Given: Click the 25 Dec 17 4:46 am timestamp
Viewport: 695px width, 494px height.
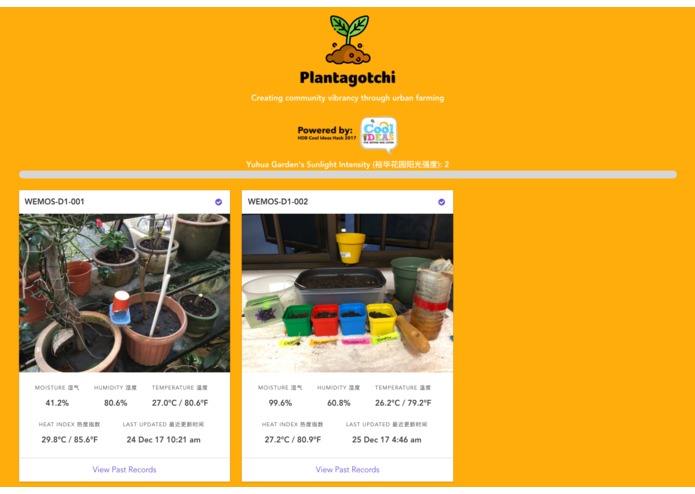Looking at the screenshot, I should click(x=387, y=440).
